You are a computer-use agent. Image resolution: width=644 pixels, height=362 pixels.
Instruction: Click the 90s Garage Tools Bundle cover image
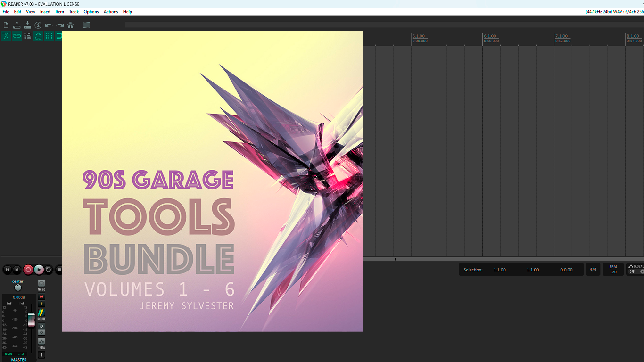click(x=212, y=181)
